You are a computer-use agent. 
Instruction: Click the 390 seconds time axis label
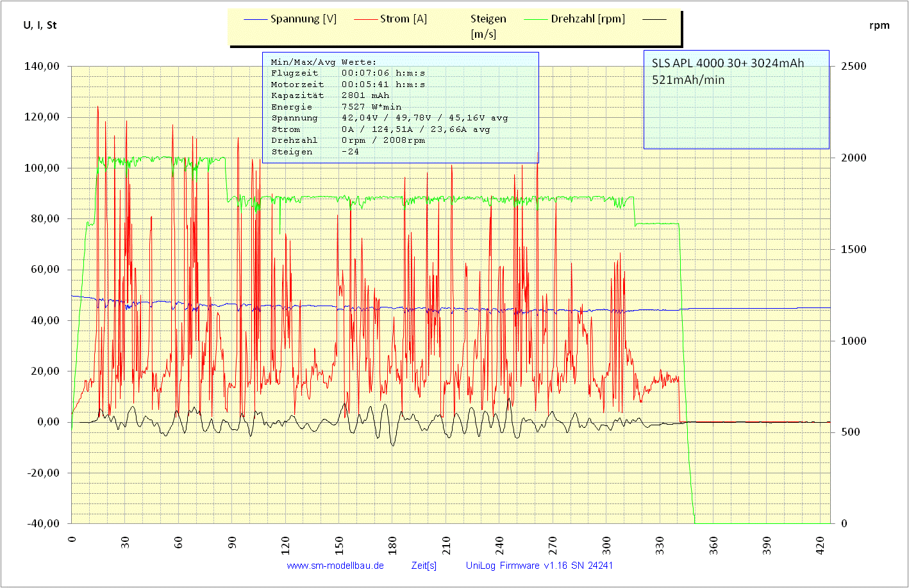(x=768, y=546)
